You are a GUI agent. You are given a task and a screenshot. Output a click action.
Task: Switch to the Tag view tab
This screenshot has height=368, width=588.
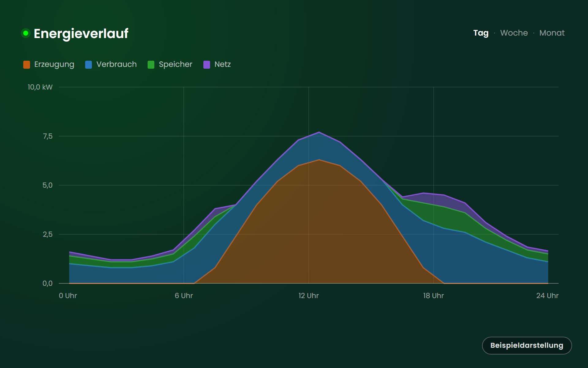pyautogui.click(x=481, y=33)
